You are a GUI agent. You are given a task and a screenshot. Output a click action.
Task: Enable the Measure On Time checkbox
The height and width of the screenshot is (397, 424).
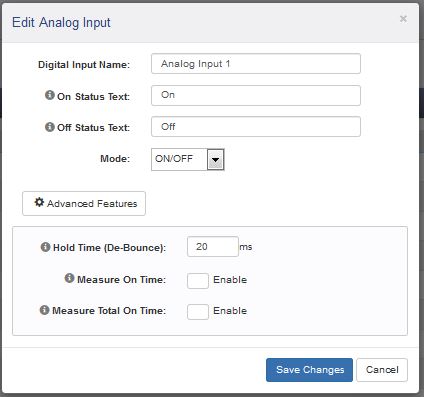(198, 281)
